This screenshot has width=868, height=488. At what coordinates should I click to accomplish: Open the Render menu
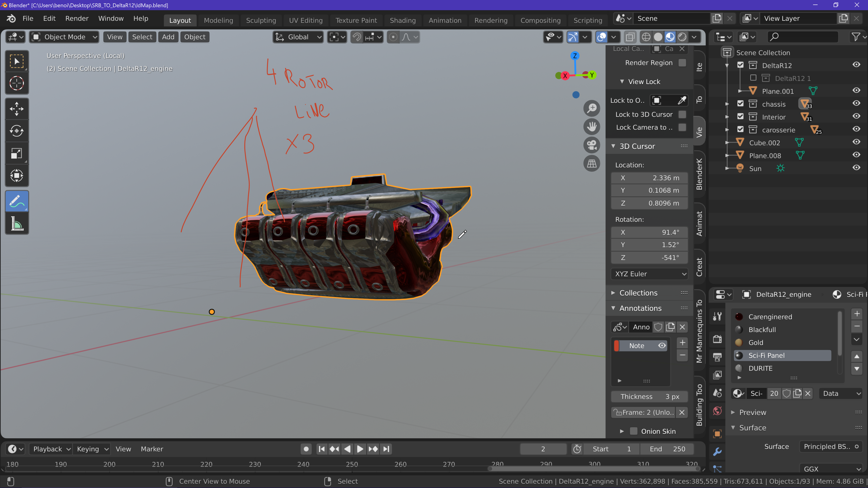[x=77, y=19]
